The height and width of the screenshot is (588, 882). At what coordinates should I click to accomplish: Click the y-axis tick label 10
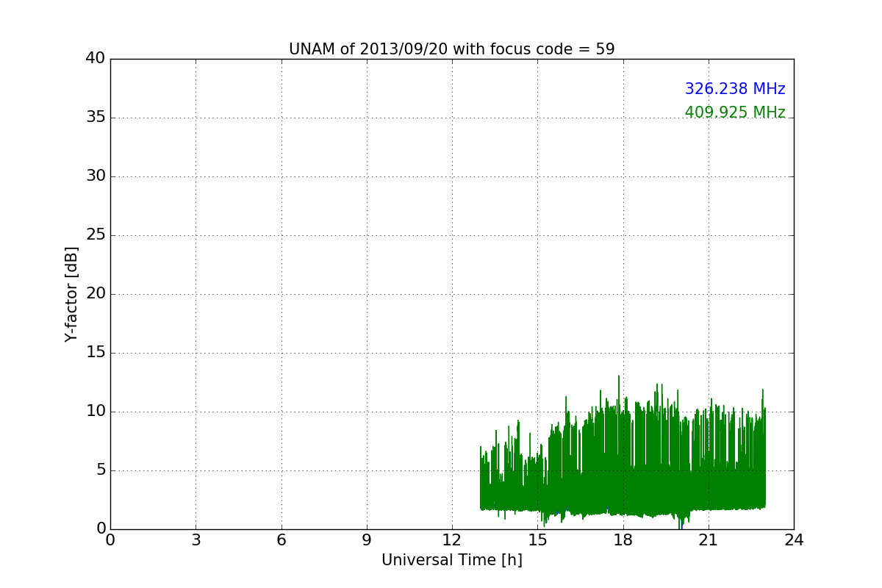pos(96,412)
